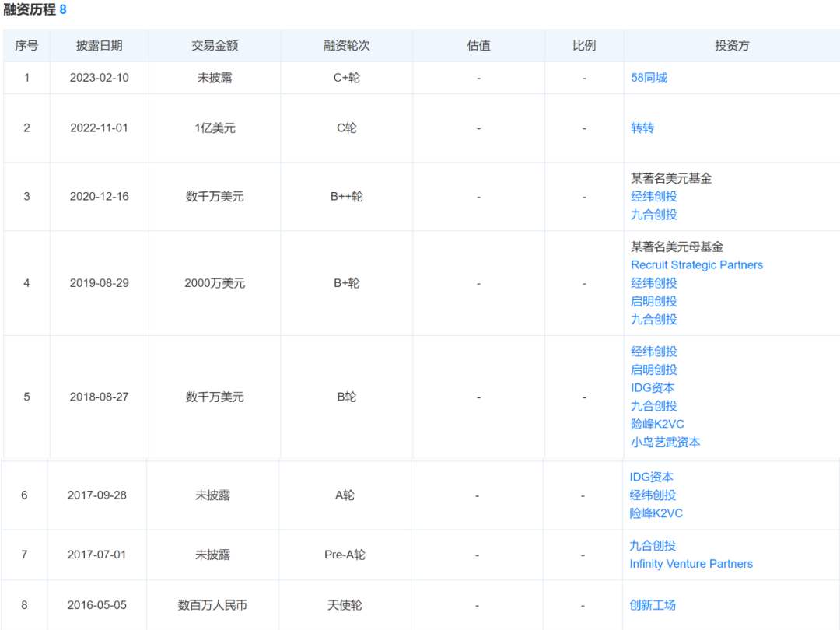Viewport: 840px width, 630px height.
Task: Click 险峰K2VC in the B round row
Action: 655,424
